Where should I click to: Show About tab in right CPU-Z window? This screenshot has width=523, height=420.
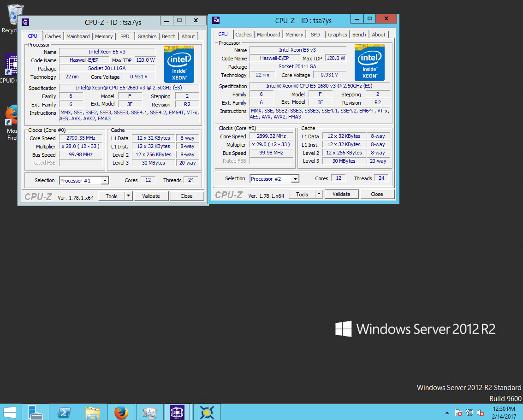pos(379,34)
